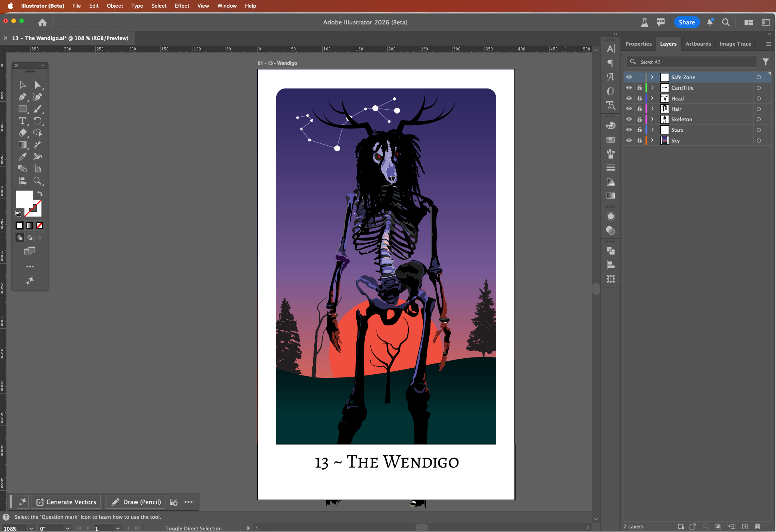Select the Eraser tool
Image resolution: width=776 pixels, height=532 pixels.
coord(22,133)
